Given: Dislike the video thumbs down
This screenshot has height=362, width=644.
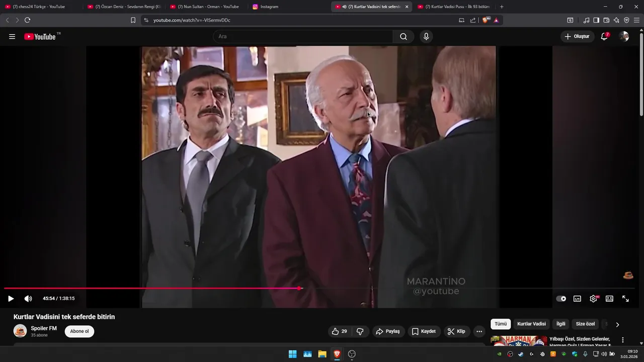Looking at the screenshot, I should pyautogui.click(x=360, y=331).
